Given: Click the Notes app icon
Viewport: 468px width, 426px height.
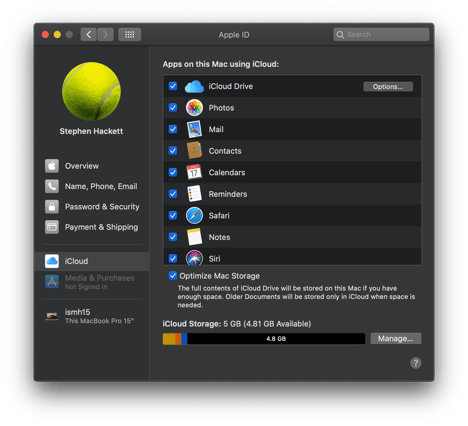Looking at the screenshot, I should [194, 237].
